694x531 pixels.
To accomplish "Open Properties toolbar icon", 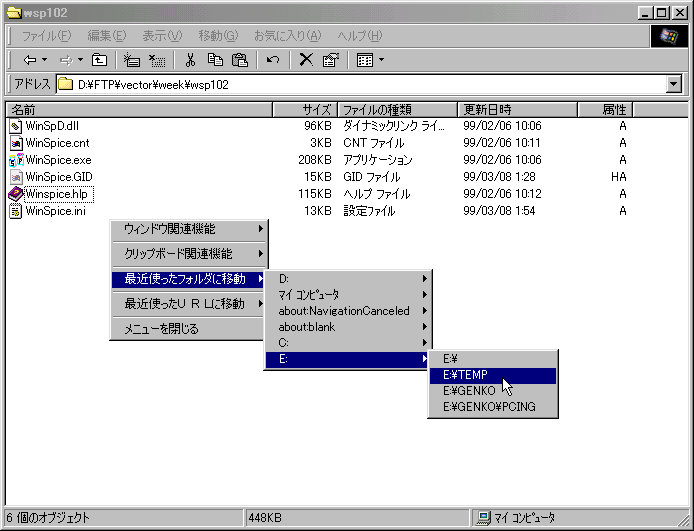I will 330,60.
